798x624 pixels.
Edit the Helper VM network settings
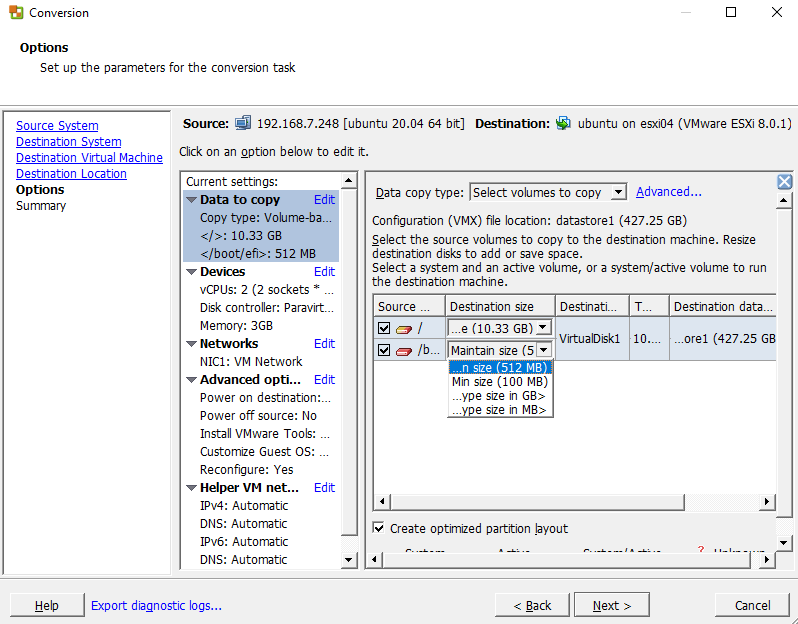point(324,488)
